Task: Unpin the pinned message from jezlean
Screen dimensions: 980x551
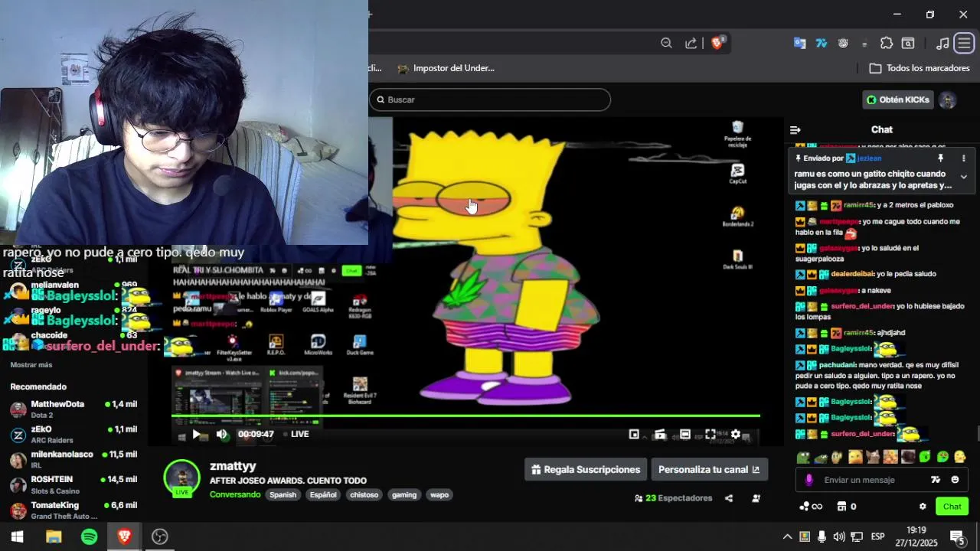Action: (941, 158)
